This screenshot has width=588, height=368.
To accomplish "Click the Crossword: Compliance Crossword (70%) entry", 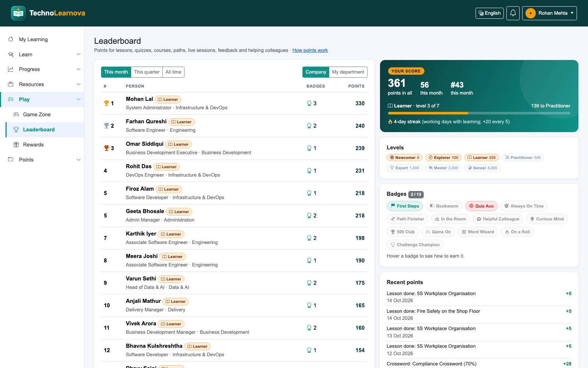I will coord(479,364).
